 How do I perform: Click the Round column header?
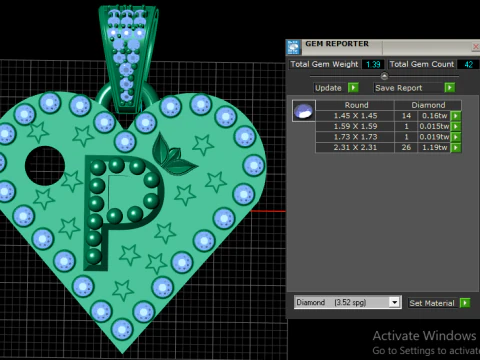[355, 105]
